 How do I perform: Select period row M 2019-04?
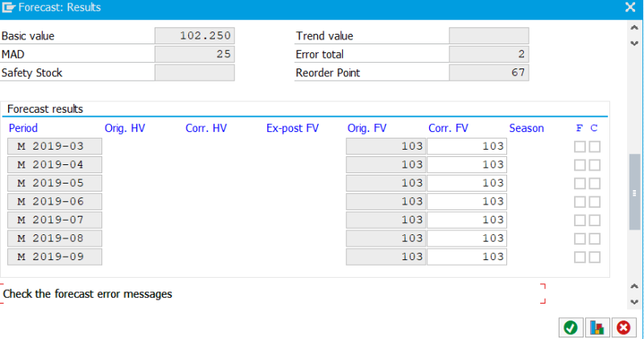point(55,165)
